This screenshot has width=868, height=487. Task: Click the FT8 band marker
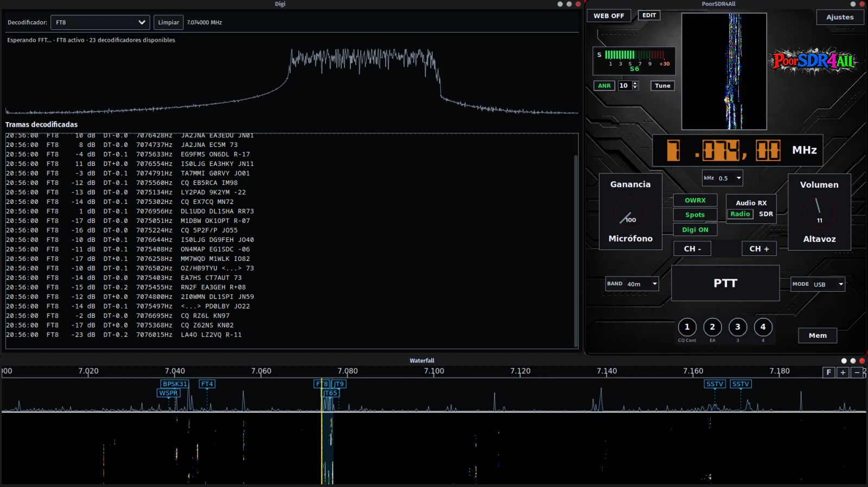pyautogui.click(x=322, y=384)
